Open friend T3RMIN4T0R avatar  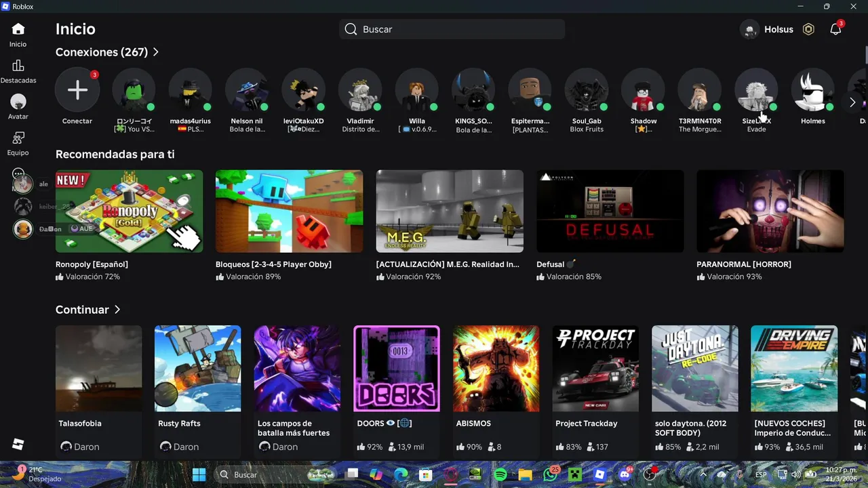click(x=700, y=90)
